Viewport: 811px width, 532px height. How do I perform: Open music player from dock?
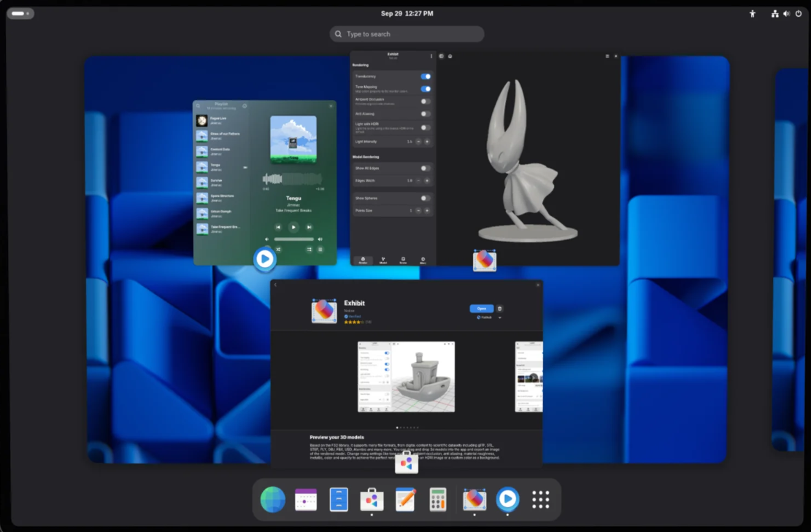tap(507, 499)
